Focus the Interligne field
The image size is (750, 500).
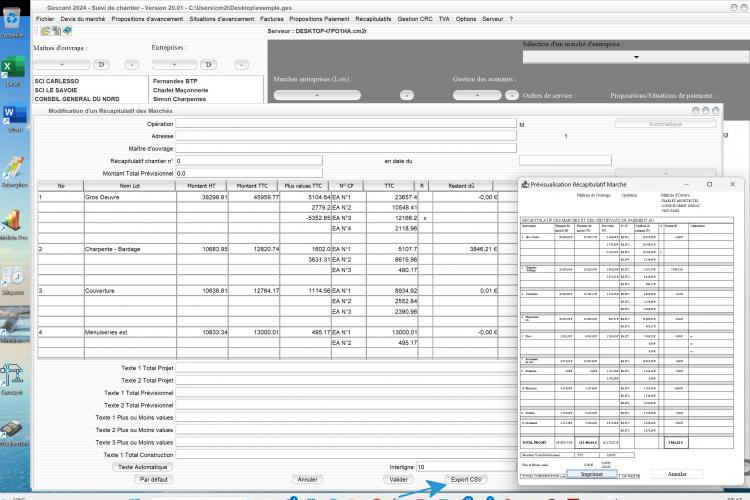click(x=466, y=467)
